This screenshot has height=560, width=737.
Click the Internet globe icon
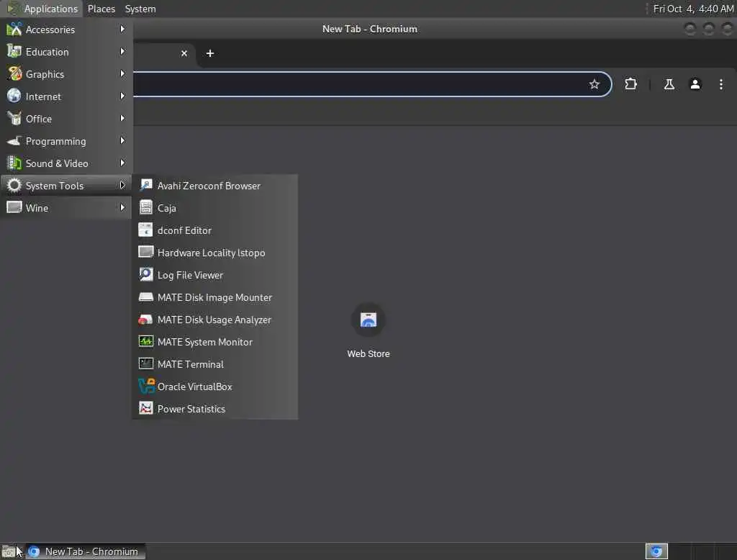pos(14,96)
